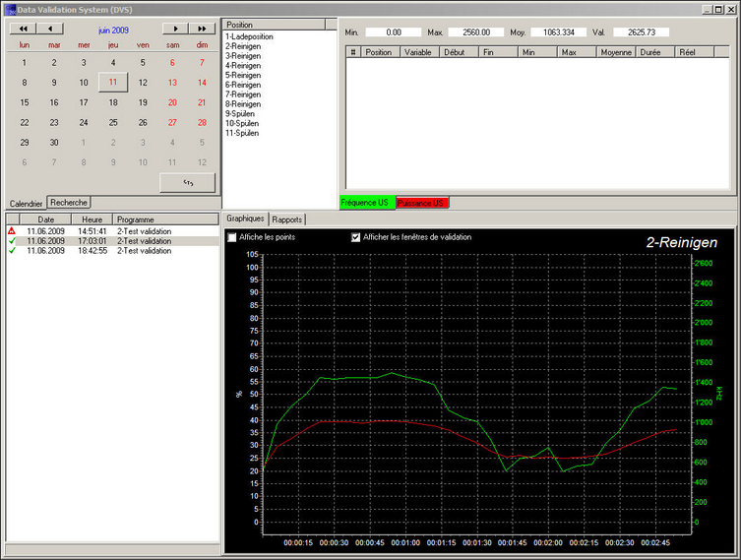Select position 6-Reinigen
The height and width of the screenshot is (560, 741).
pyautogui.click(x=243, y=85)
